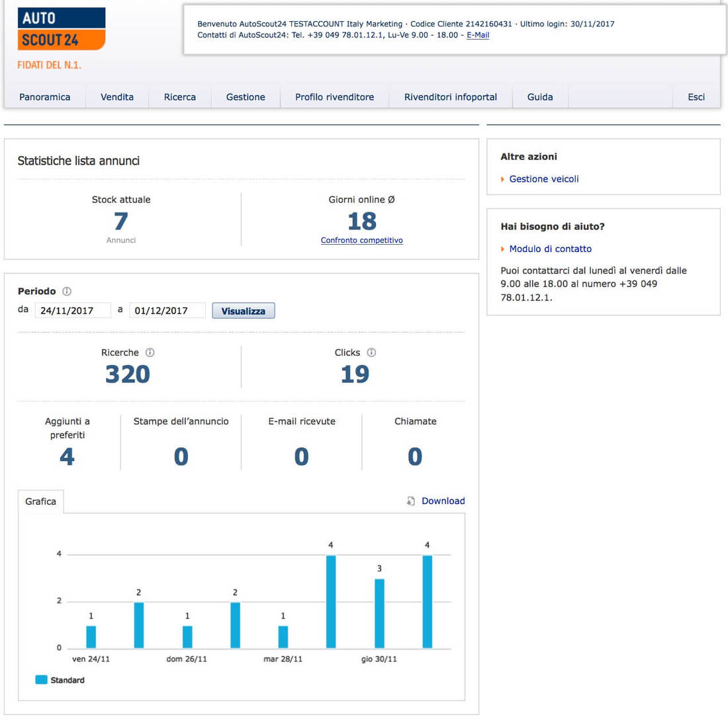Viewport: 728px width, 723px height.
Task: Open the Vendita menu
Action: pos(117,97)
